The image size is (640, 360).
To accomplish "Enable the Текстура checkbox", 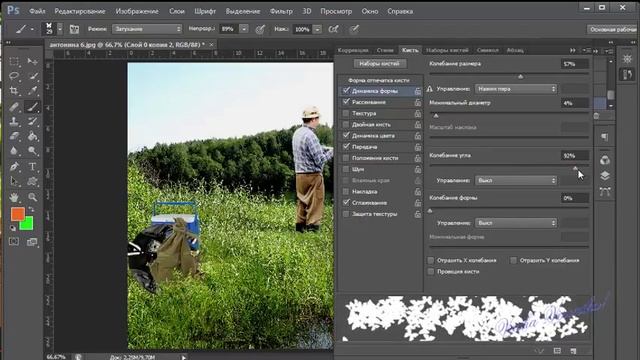I will pyautogui.click(x=346, y=113).
